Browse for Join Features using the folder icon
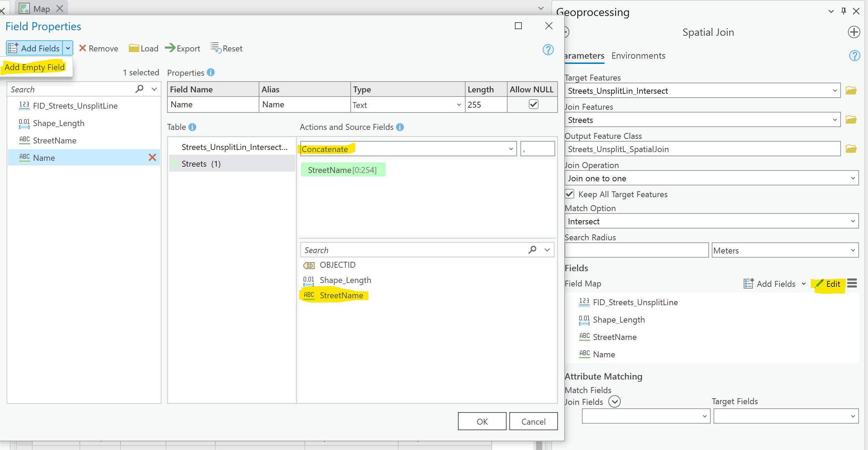Image resolution: width=868 pixels, height=450 pixels. 852,120
